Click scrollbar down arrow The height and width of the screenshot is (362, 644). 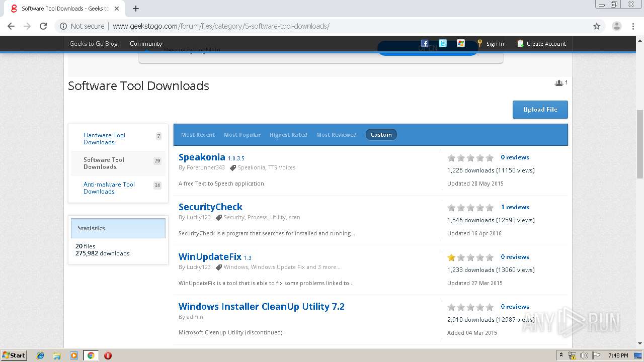click(640, 343)
